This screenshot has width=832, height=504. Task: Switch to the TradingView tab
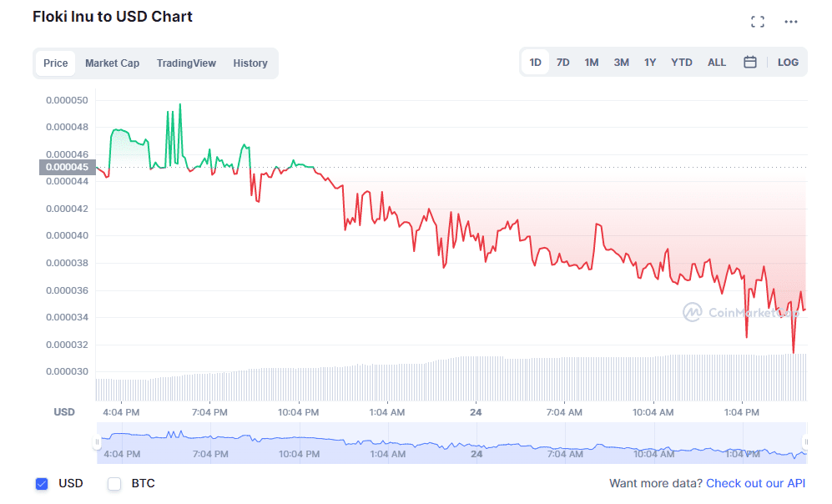tap(186, 63)
